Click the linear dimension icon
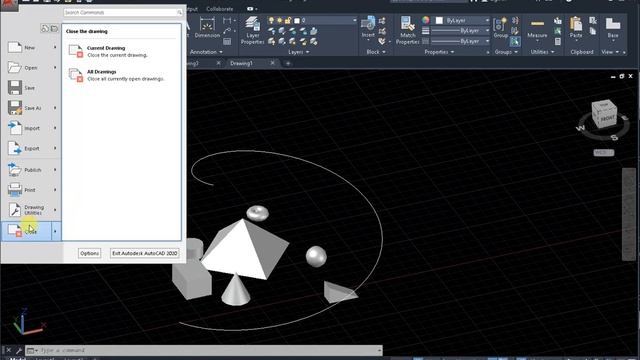Image resolution: width=640 pixels, height=360 pixels. 227,20
